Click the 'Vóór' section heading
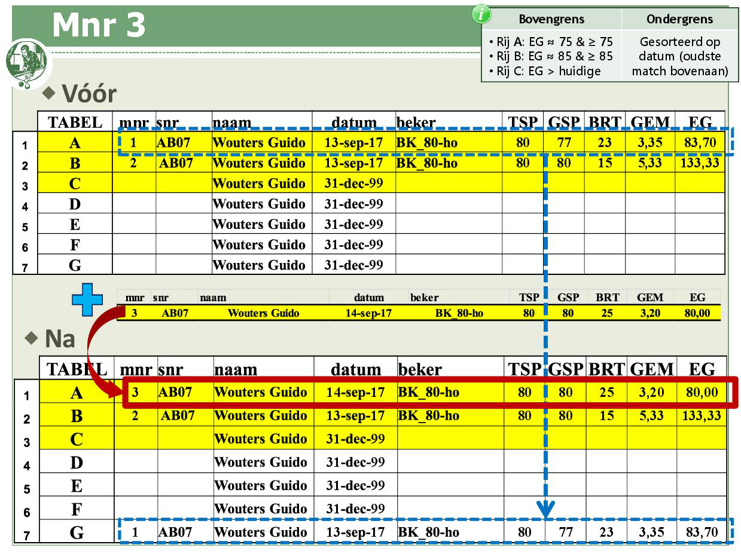 [x=89, y=94]
